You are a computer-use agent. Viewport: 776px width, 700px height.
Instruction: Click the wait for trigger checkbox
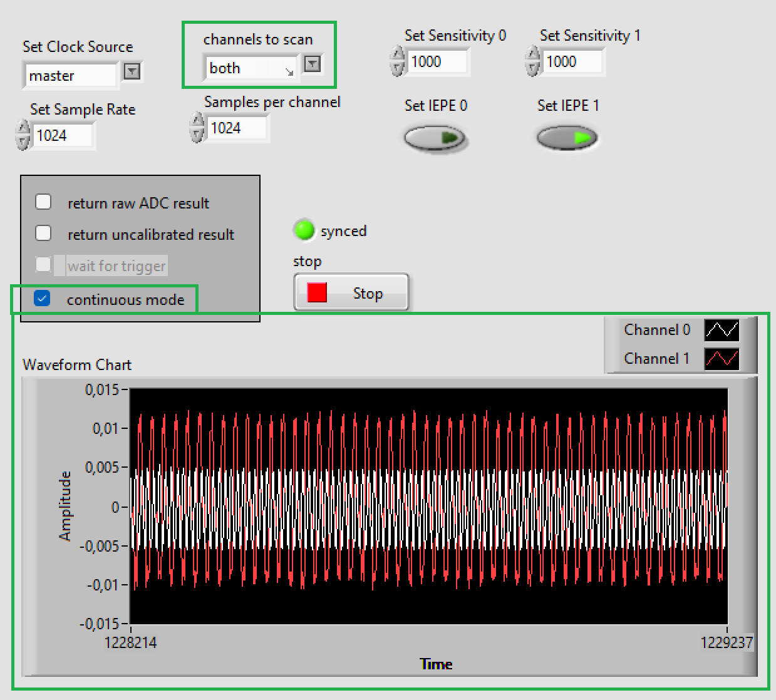click(43, 264)
